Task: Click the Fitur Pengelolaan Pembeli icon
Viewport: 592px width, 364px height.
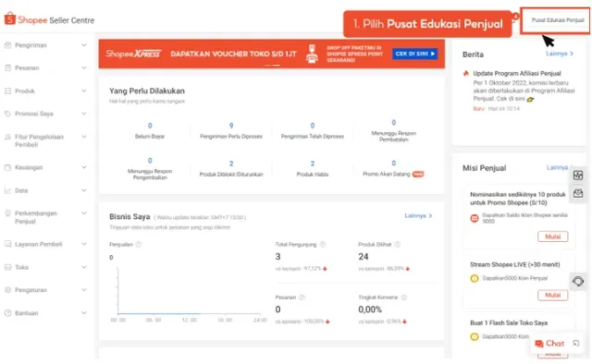Action: pyautogui.click(x=7, y=137)
